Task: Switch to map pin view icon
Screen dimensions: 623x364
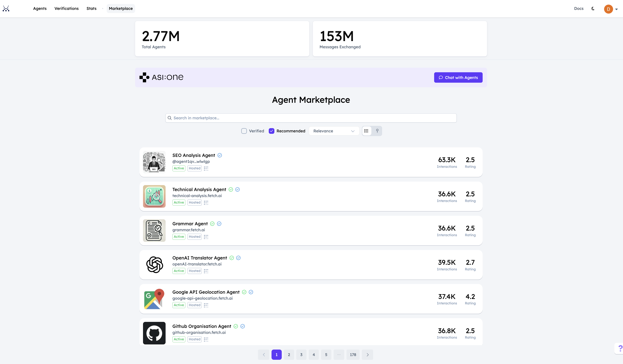Action: (x=377, y=131)
